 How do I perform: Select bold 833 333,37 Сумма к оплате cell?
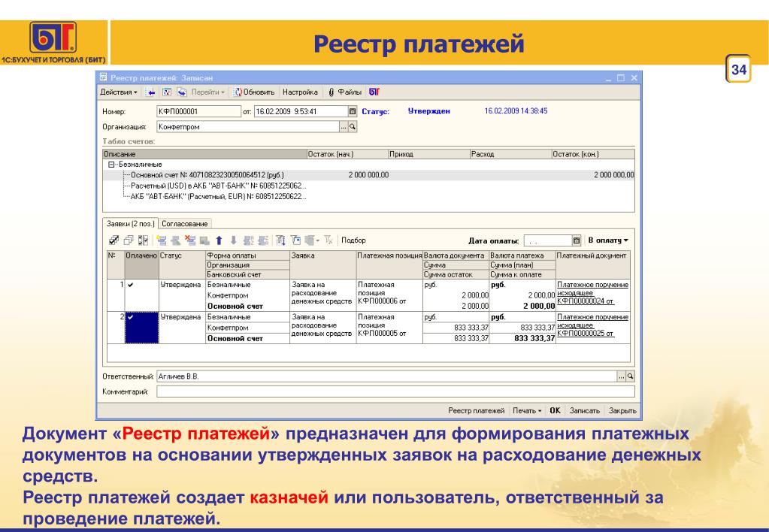click(x=522, y=338)
